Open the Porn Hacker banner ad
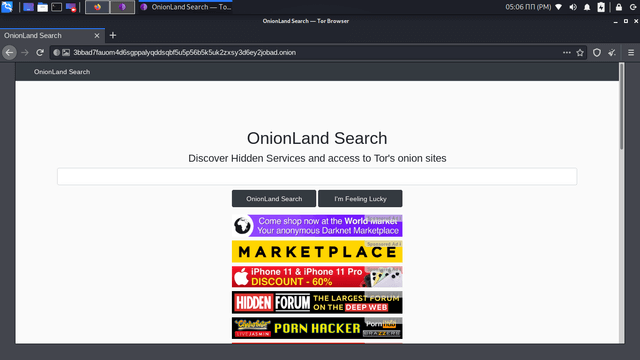Viewport: 640px width, 360px height. pyautogui.click(x=317, y=328)
